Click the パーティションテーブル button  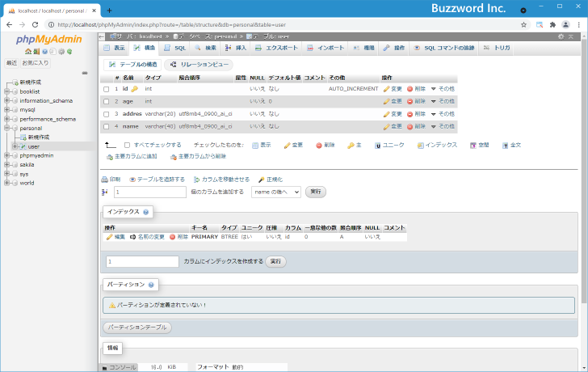point(137,328)
